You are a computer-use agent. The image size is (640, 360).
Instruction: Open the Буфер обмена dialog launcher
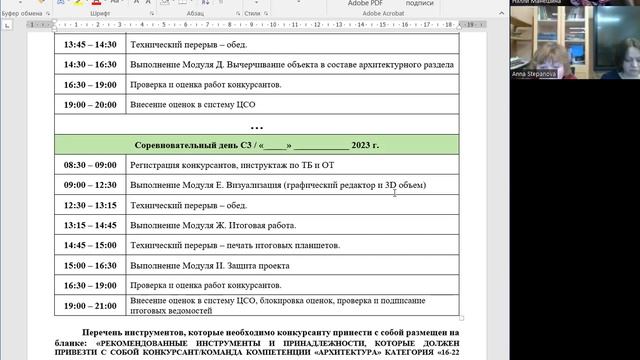point(48,13)
